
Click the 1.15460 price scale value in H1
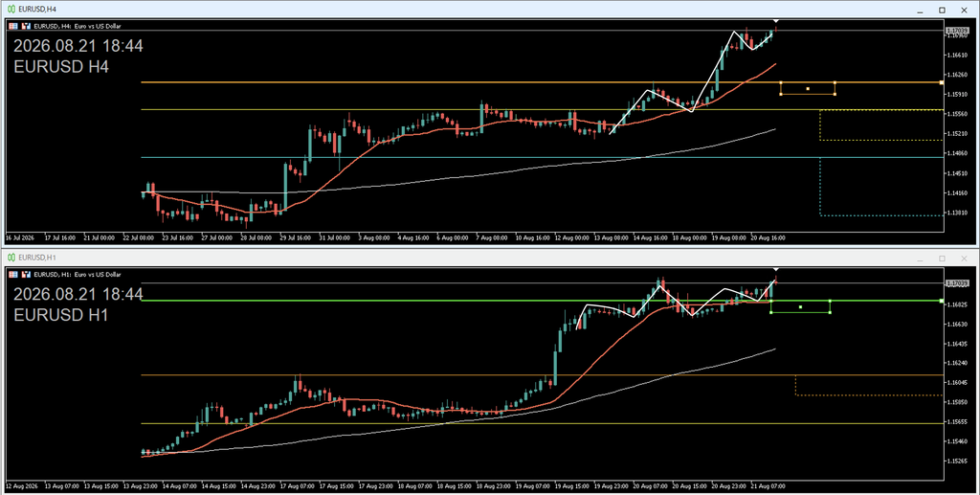(x=957, y=441)
